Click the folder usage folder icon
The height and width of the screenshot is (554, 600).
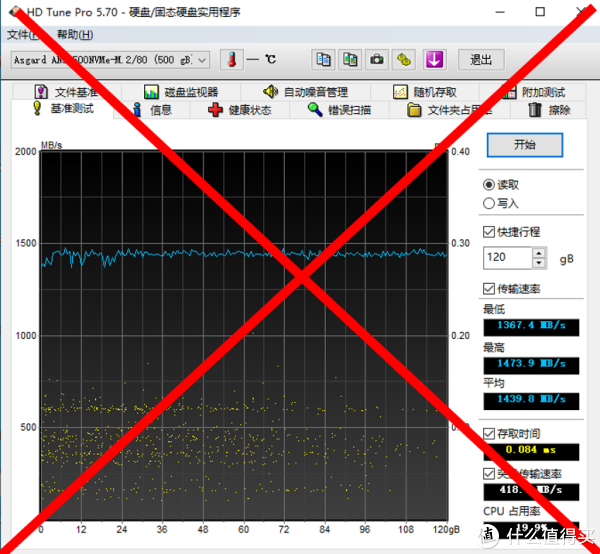click(x=414, y=110)
